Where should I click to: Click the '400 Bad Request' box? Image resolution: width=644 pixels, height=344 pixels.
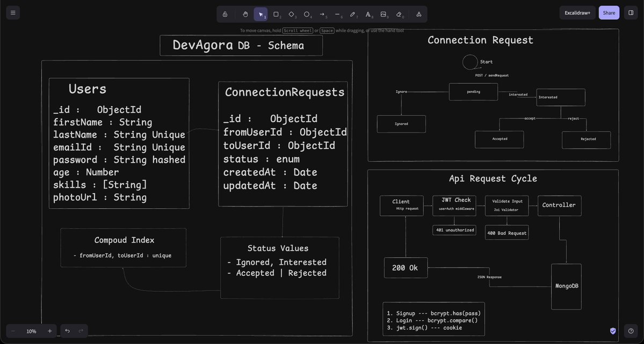[x=507, y=232]
